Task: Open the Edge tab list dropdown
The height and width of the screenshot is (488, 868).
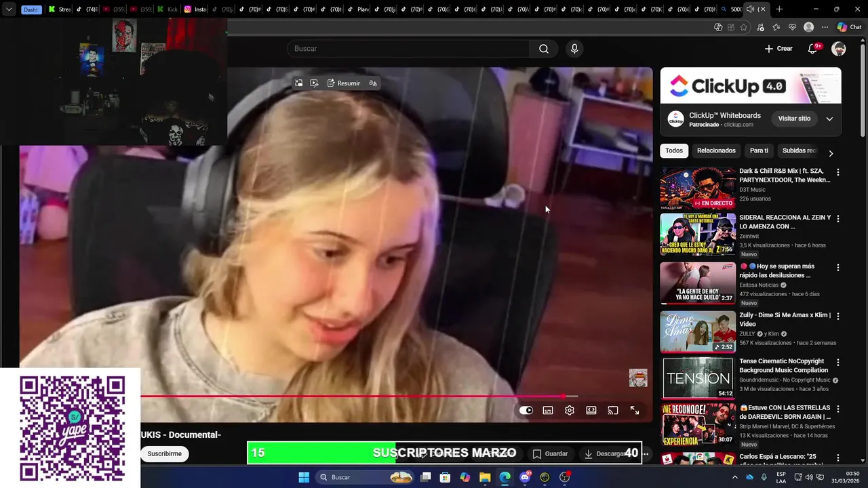Action: tap(9, 9)
